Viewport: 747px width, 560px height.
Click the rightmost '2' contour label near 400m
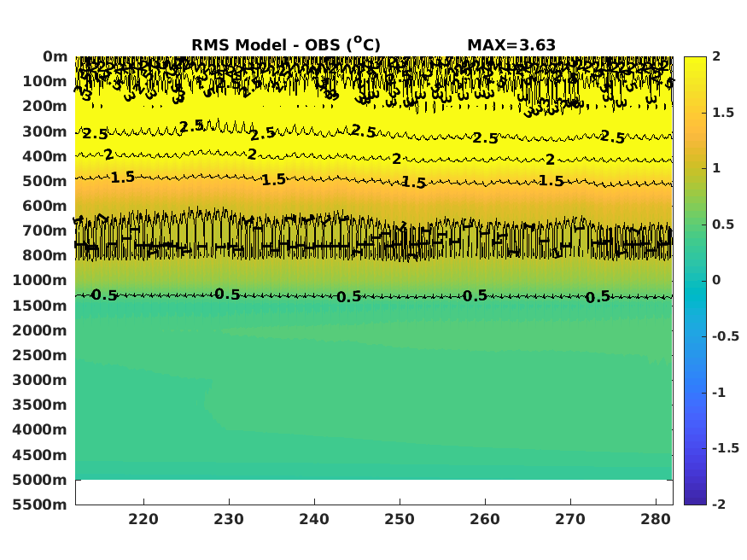click(x=551, y=160)
